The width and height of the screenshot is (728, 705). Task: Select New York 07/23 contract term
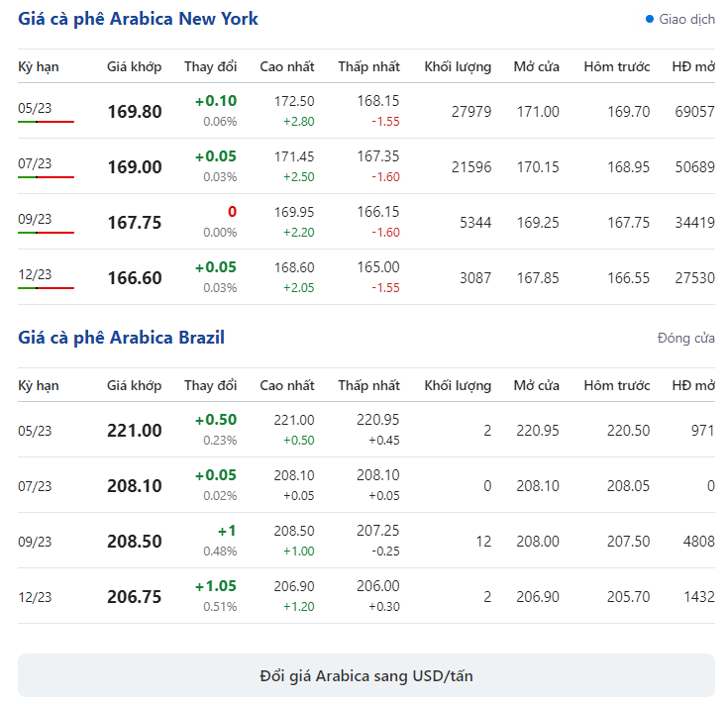tap(35, 163)
